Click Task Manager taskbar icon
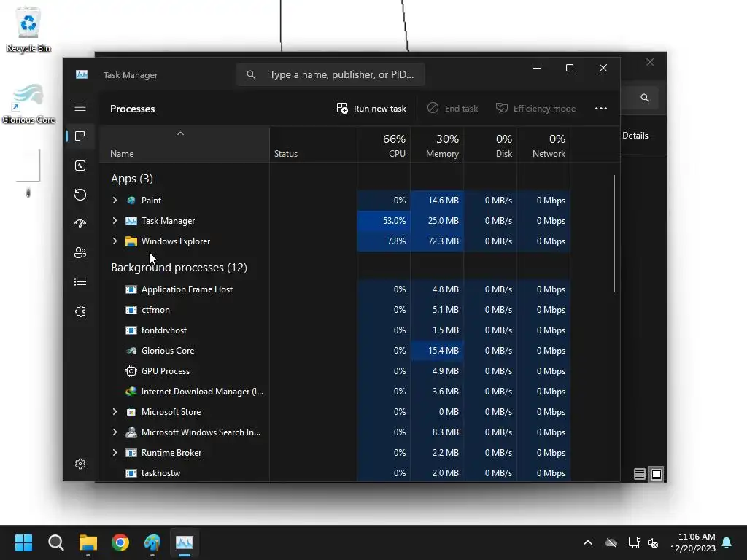Image resolution: width=747 pixels, height=560 pixels. 185,542
